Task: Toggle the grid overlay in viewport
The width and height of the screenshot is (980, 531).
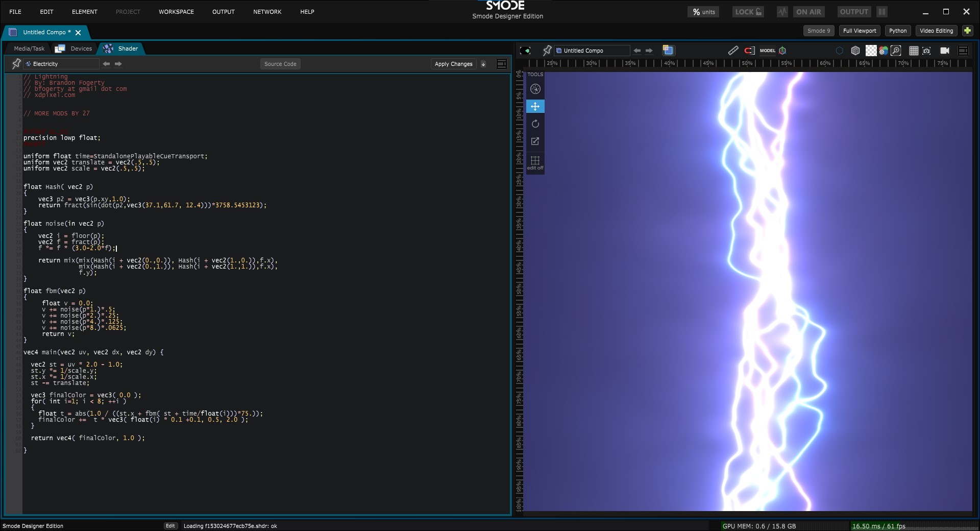Action: [914, 51]
